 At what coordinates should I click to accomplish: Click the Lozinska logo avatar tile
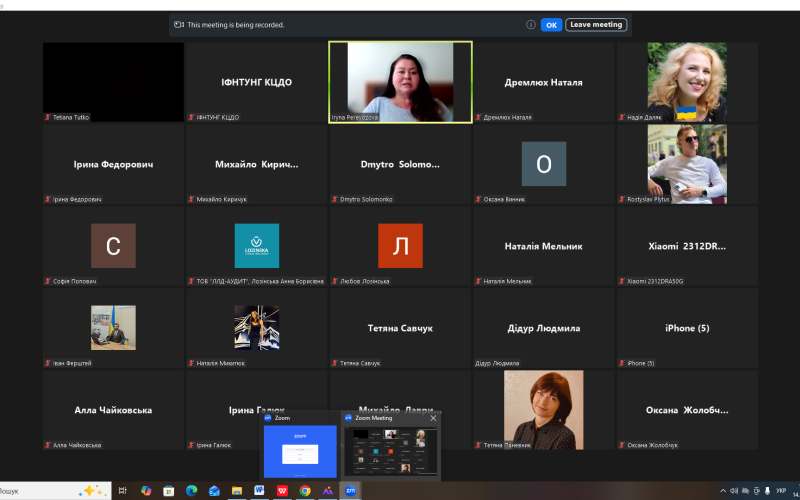pos(257,245)
